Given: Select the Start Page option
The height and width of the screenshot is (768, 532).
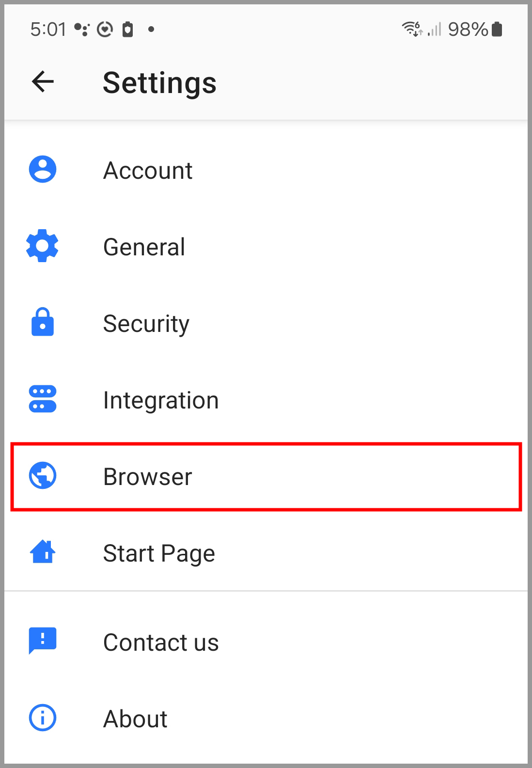Looking at the screenshot, I should tap(266, 553).
